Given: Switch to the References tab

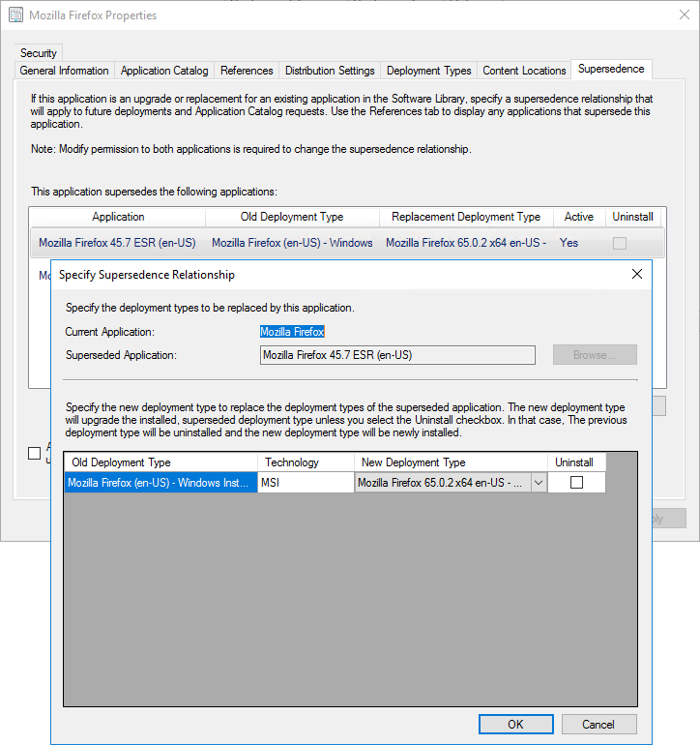Looking at the screenshot, I should [x=247, y=71].
